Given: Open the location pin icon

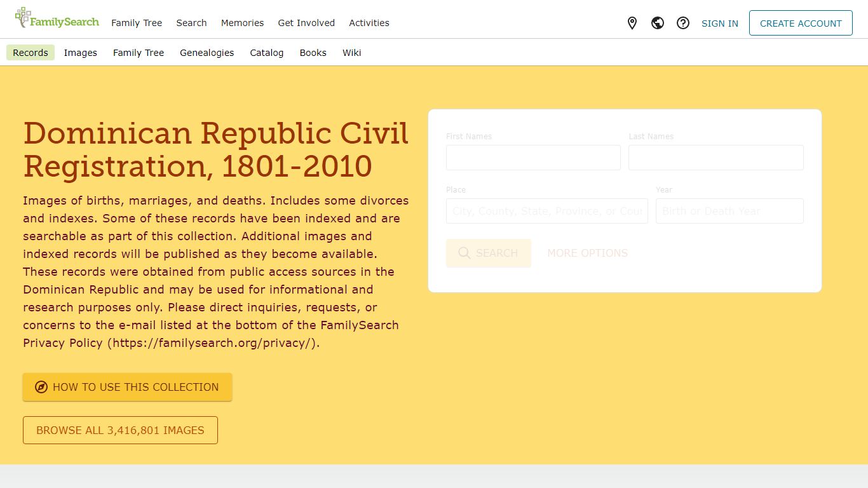Looking at the screenshot, I should click(x=632, y=24).
